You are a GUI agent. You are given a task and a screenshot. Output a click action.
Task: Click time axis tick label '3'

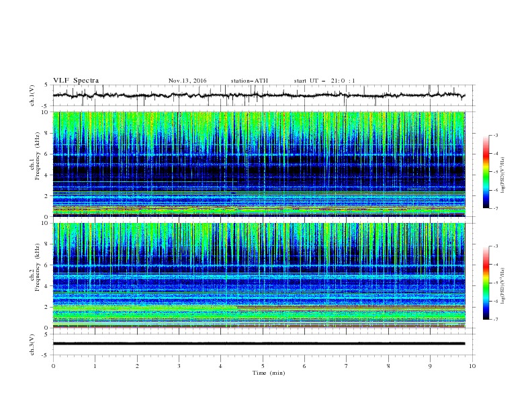point(179,366)
